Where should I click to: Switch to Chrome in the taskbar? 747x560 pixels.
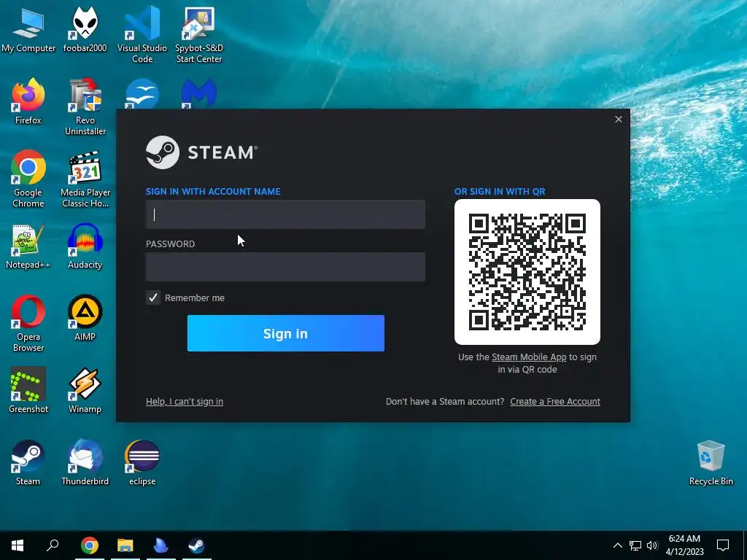pyautogui.click(x=90, y=545)
